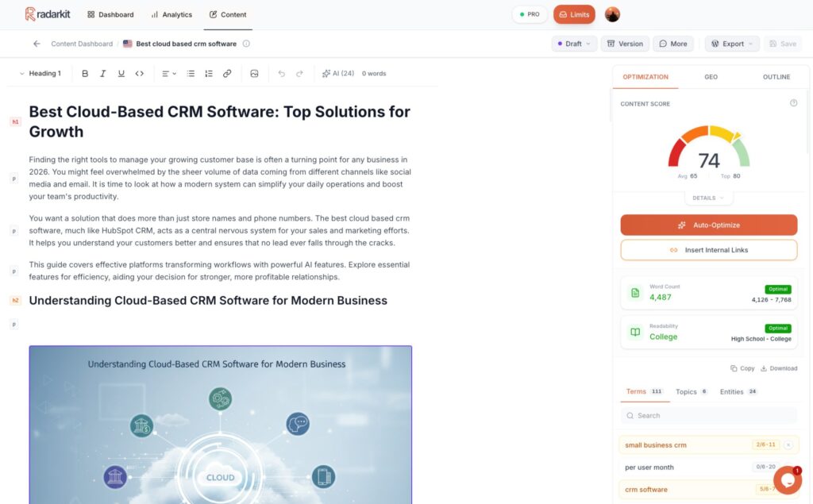Insert inline code with code icon
813x504 pixels.
pyautogui.click(x=140, y=74)
